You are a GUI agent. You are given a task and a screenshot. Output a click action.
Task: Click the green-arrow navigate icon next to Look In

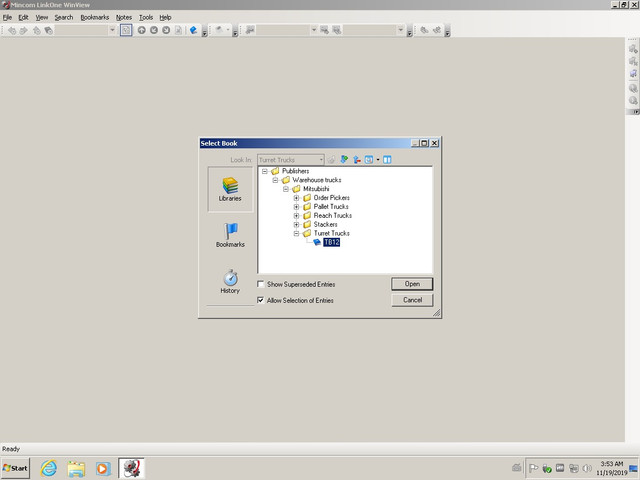(344, 160)
